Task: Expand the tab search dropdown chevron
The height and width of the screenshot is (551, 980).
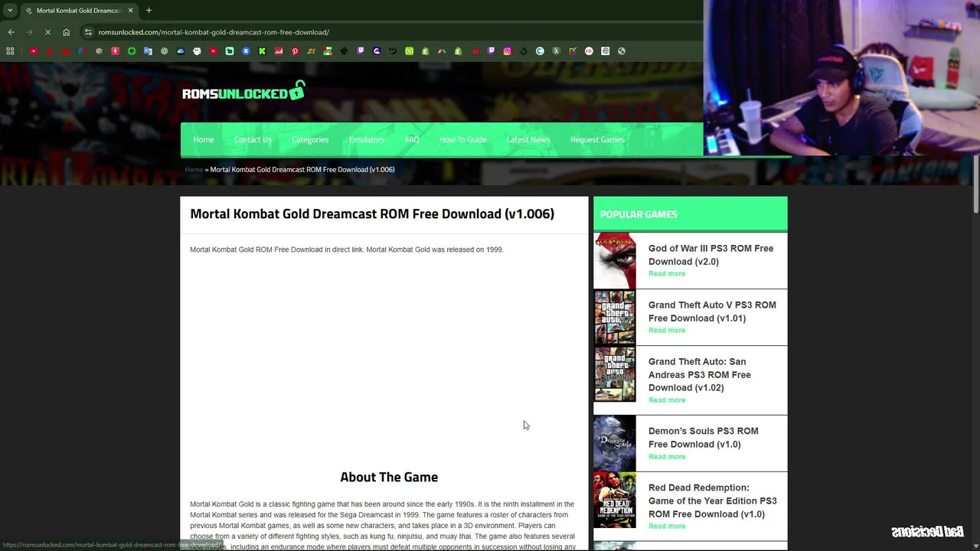Action: (10, 10)
